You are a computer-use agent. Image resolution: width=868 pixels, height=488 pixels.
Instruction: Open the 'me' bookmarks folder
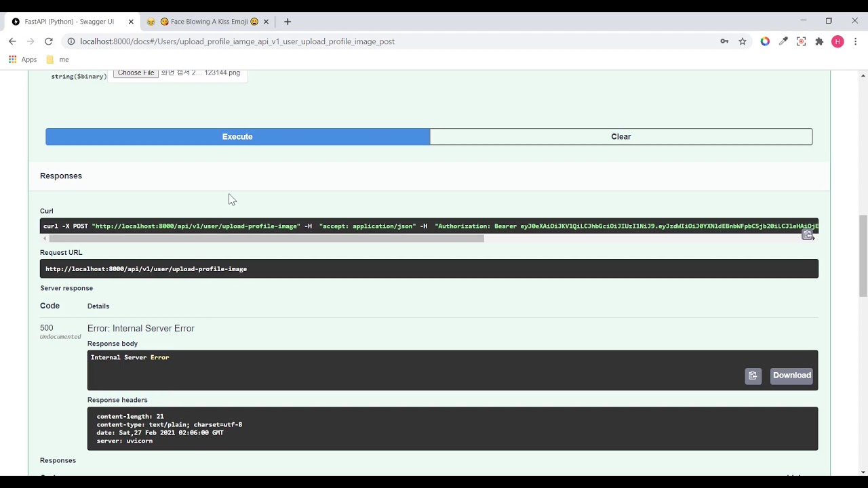(x=58, y=60)
